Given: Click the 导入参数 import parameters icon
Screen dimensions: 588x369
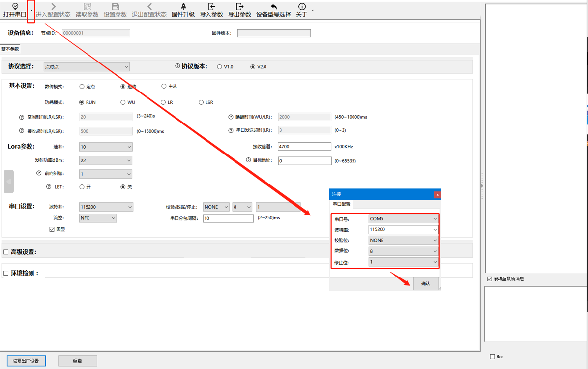Looking at the screenshot, I should 211,7.
